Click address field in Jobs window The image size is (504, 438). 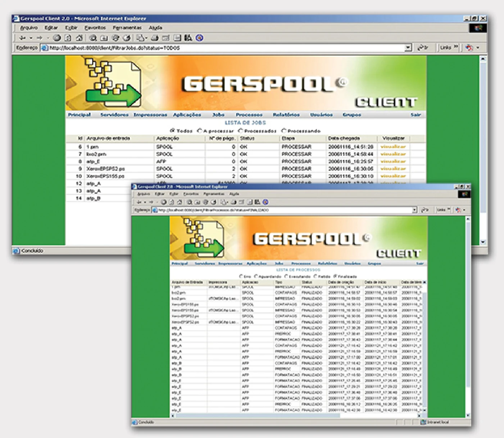click(227, 47)
